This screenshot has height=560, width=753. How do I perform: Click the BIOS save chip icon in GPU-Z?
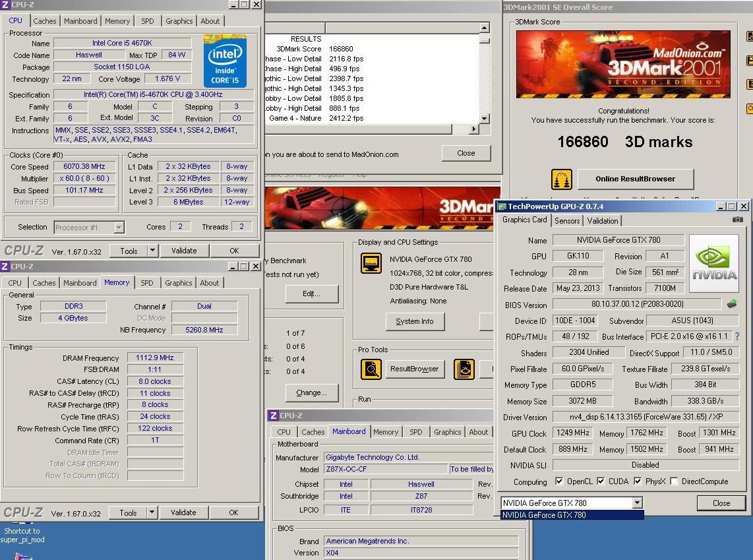coord(731,303)
